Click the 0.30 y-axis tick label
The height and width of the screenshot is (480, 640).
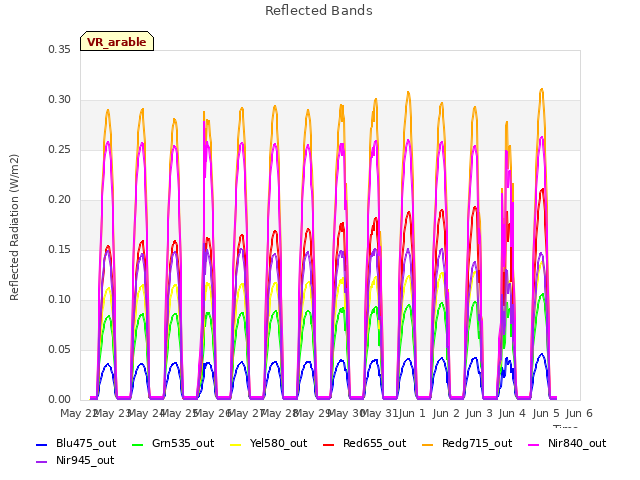click(x=60, y=100)
